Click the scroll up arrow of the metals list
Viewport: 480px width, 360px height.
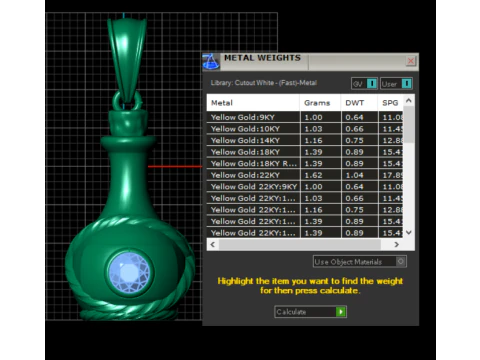(409, 100)
